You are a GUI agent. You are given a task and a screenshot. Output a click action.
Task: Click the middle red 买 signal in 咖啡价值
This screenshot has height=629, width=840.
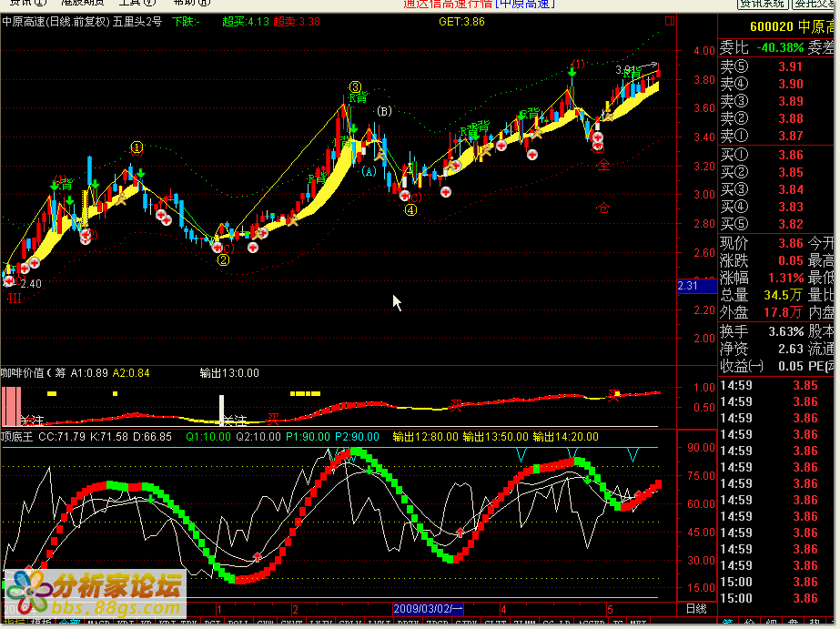pos(455,406)
